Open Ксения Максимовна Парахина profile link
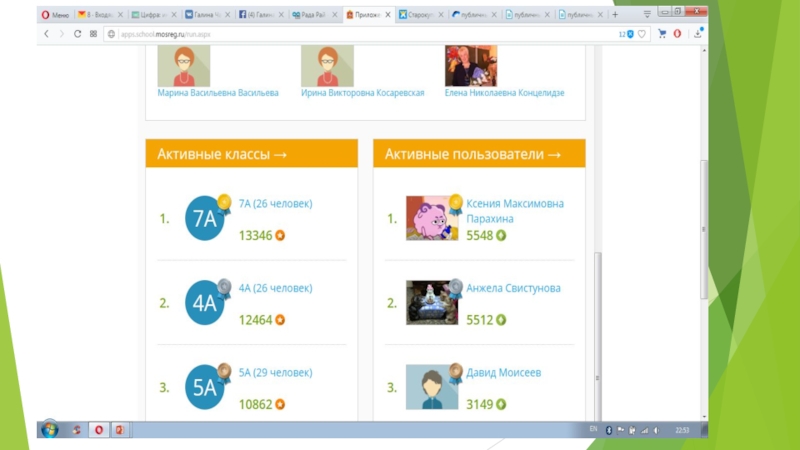This screenshot has height=450, width=800. click(515, 211)
